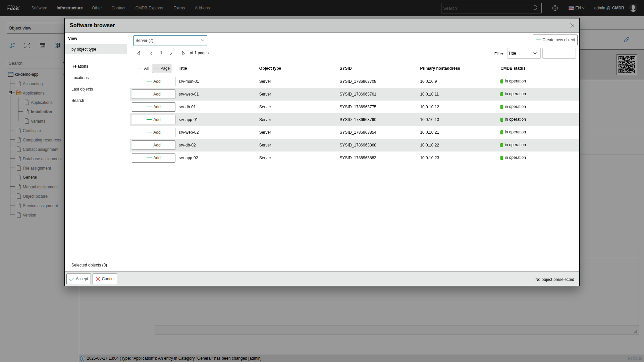Add srv-app-01 to selection
The height and width of the screenshot is (362, 644).
click(154, 120)
